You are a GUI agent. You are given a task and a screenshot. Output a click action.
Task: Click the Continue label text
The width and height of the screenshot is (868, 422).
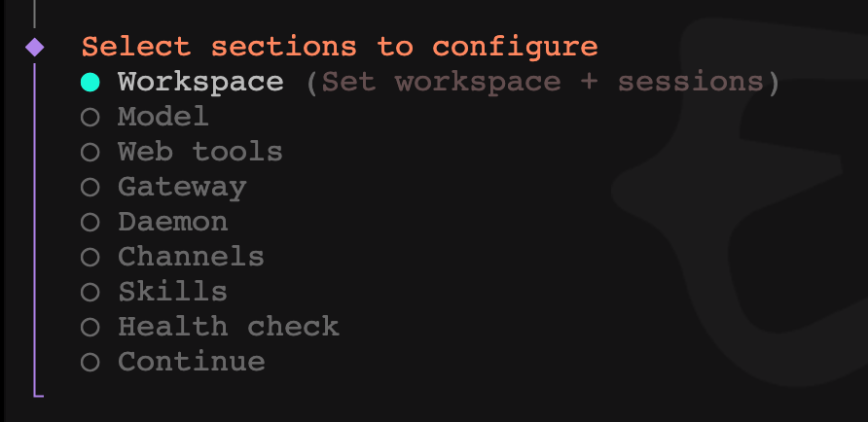click(x=191, y=362)
